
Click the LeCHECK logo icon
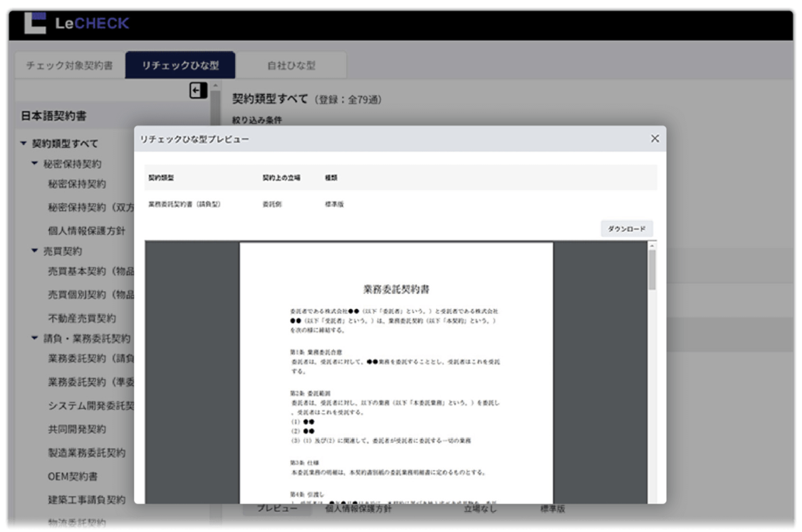click(35, 23)
